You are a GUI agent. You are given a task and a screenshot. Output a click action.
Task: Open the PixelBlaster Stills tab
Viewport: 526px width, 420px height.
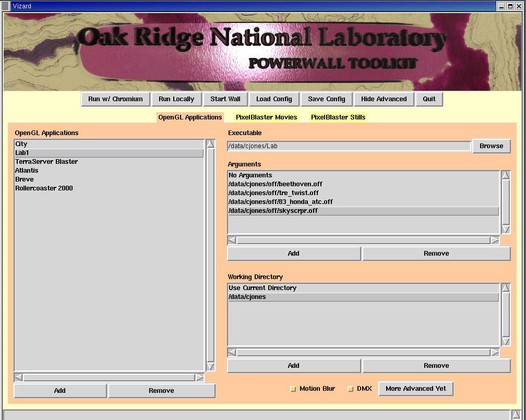[338, 117]
